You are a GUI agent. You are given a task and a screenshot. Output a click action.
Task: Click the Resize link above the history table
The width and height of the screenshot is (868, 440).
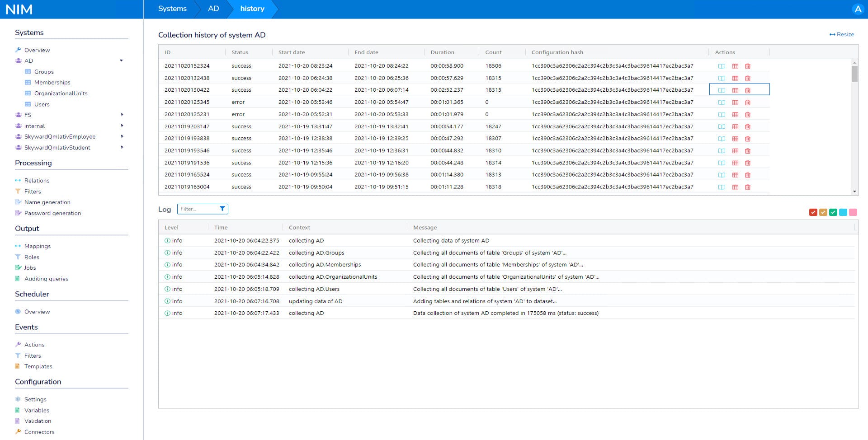point(842,34)
